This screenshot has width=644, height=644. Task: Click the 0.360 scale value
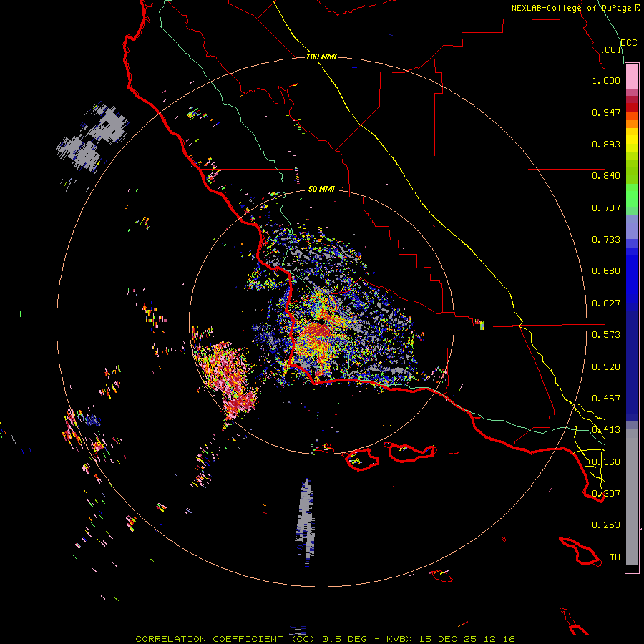click(606, 462)
